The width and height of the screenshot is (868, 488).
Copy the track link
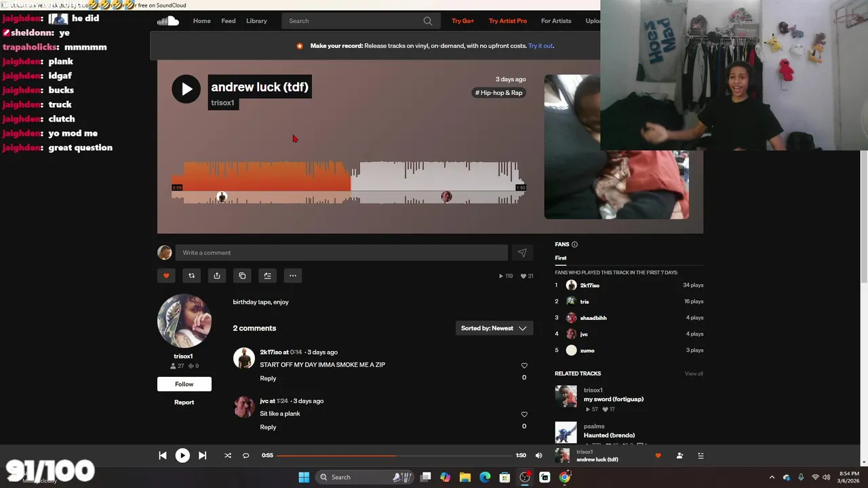[x=242, y=276]
